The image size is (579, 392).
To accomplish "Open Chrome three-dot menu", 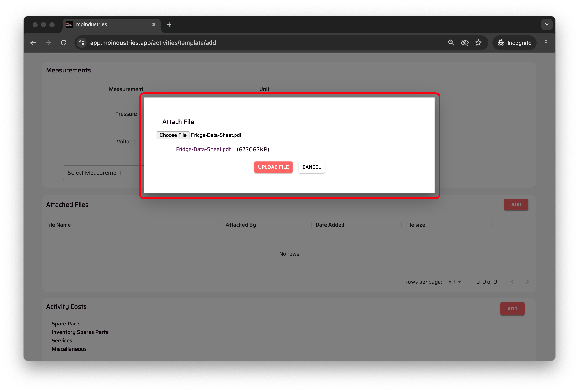I will point(546,43).
